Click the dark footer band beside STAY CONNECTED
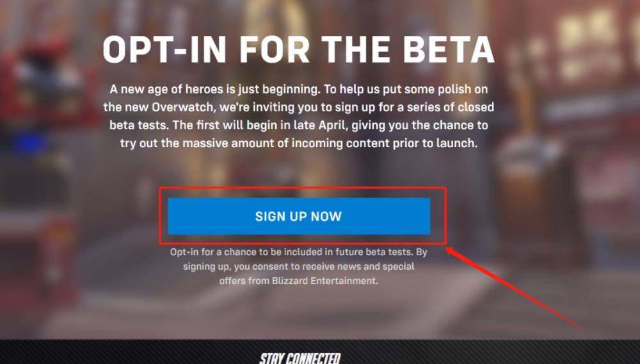The height and width of the screenshot is (364, 640). coord(128,352)
